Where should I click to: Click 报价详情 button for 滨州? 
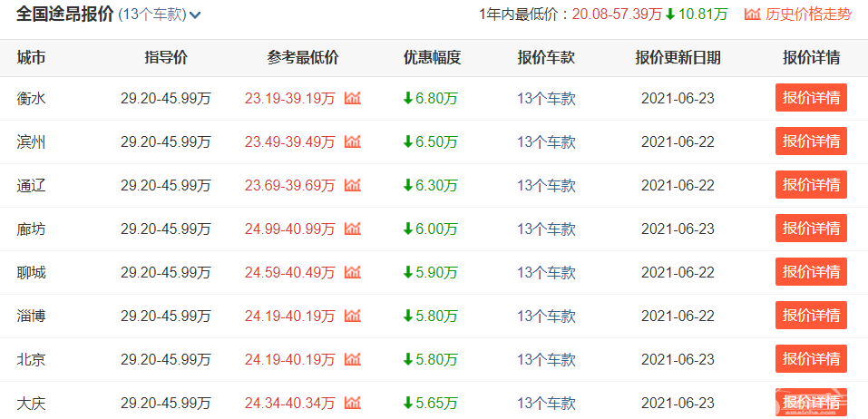coord(811,141)
